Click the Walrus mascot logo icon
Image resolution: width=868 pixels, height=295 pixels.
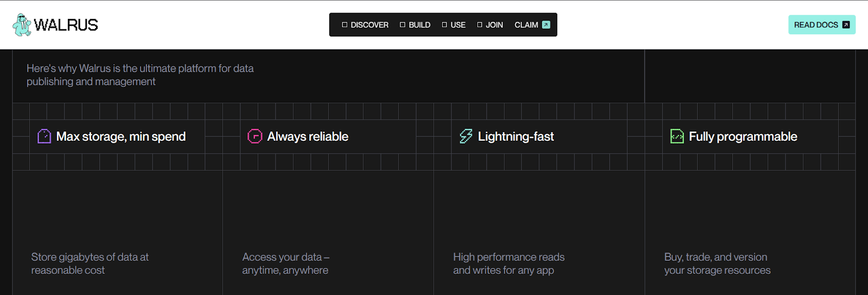click(22, 25)
